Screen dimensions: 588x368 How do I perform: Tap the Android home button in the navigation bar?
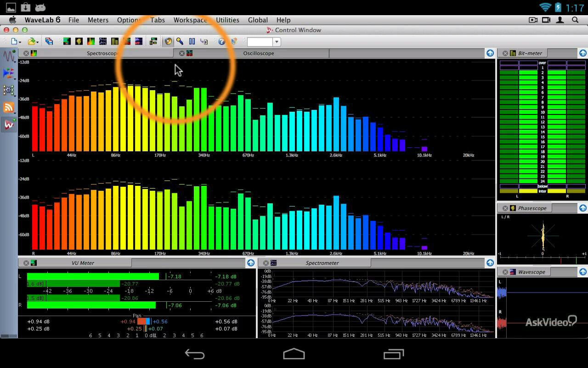294,354
